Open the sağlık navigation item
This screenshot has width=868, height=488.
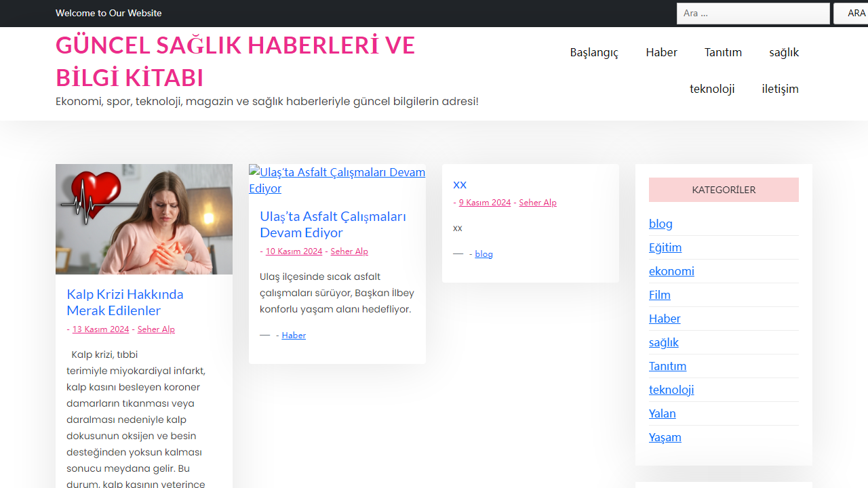point(784,52)
